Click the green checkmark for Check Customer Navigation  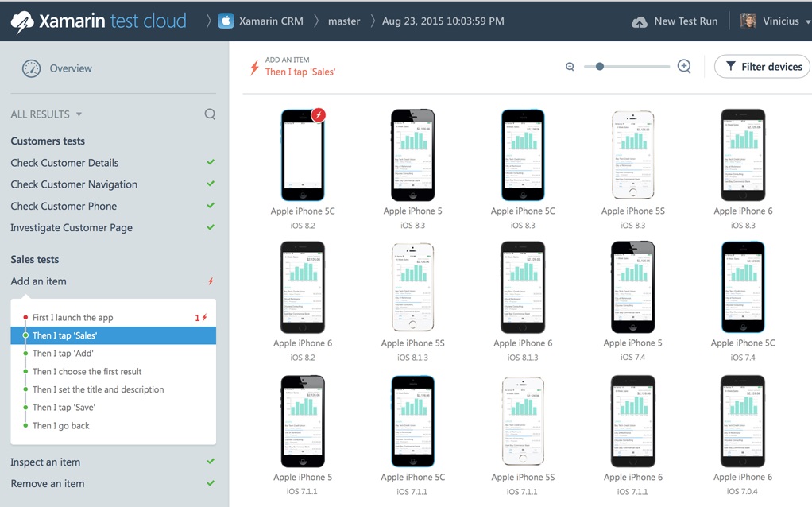211,184
